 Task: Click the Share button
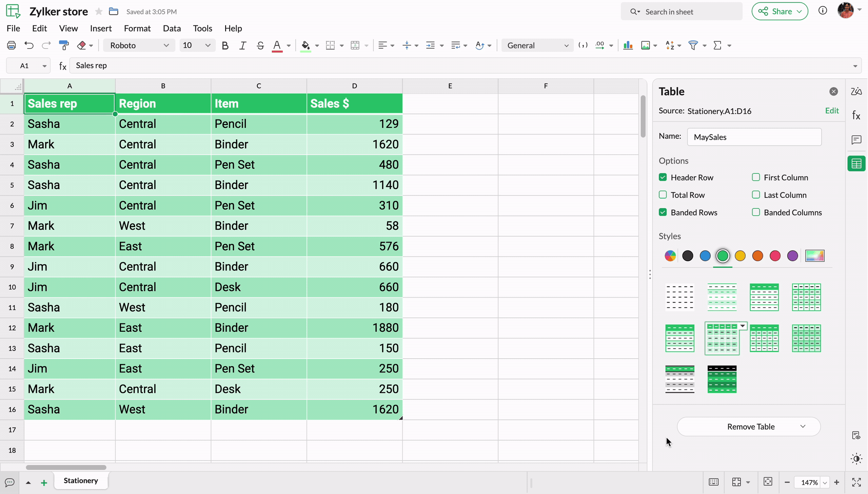(780, 12)
